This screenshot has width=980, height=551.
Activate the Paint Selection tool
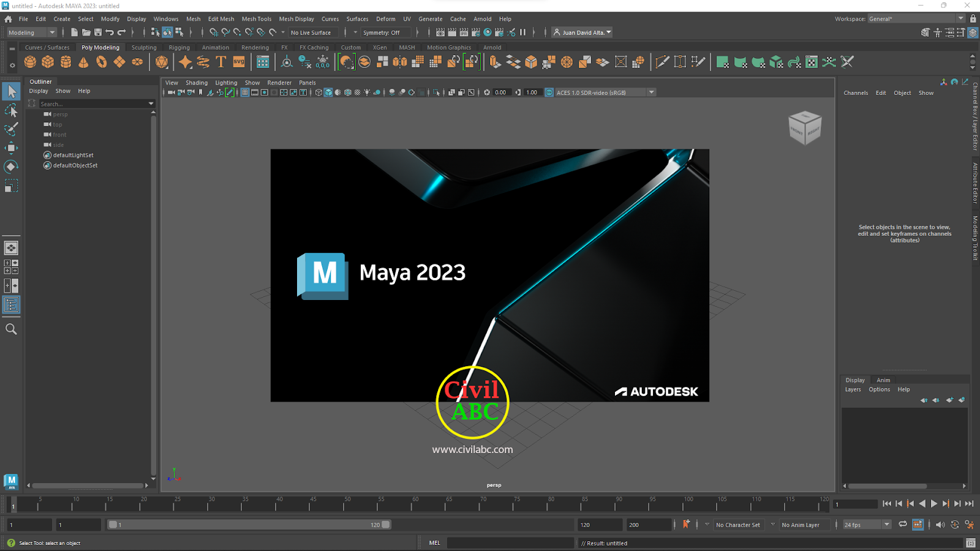click(x=11, y=129)
